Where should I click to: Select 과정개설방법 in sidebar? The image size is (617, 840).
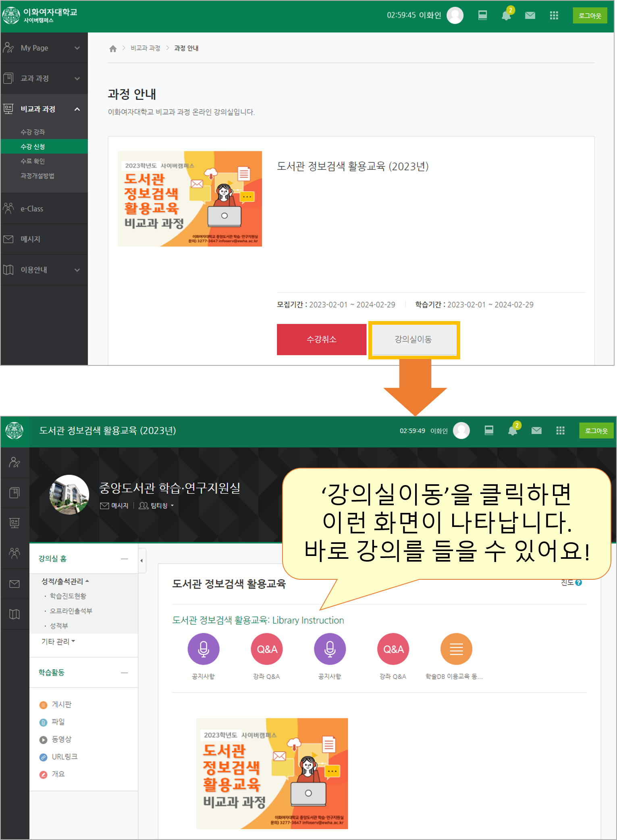37,176
